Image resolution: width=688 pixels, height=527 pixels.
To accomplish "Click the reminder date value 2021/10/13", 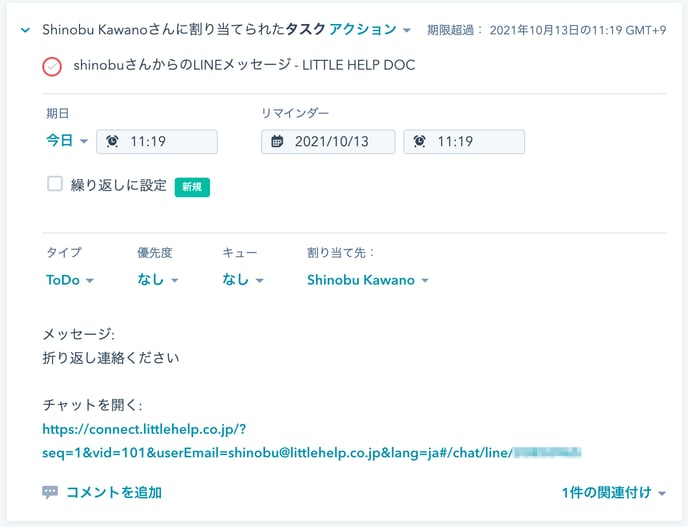I will coord(331,142).
